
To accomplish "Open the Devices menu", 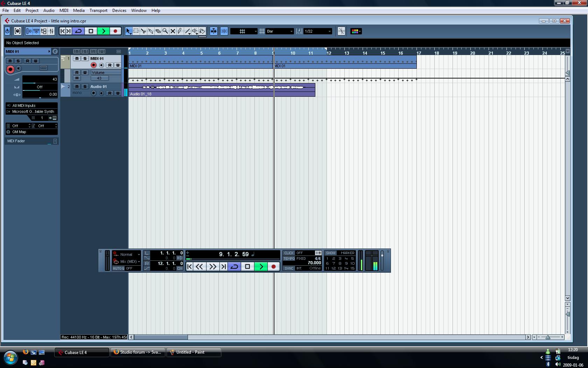I will pyautogui.click(x=119, y=10).
